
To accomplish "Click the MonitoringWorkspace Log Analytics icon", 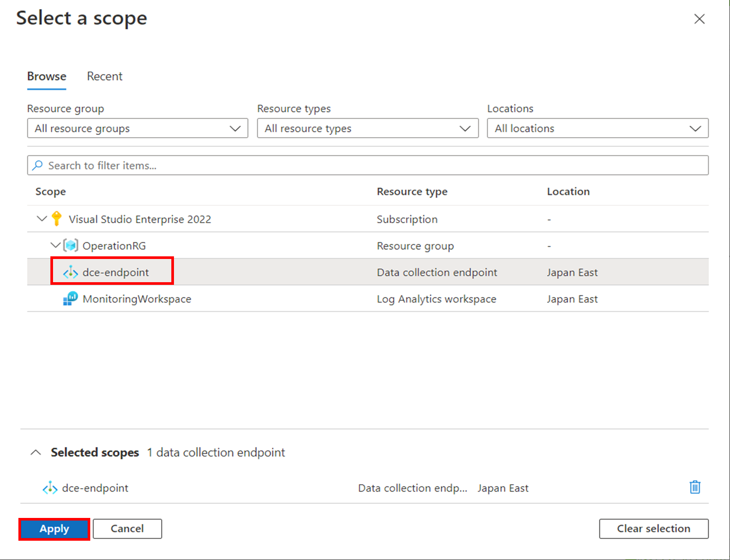I will click(71, 299).
